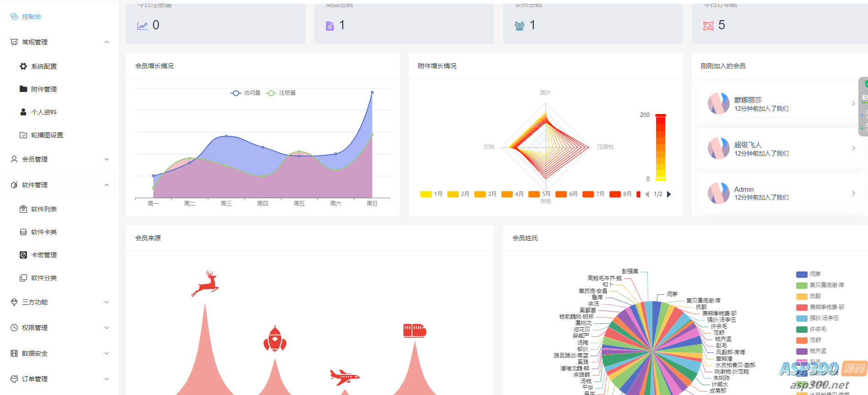
Task: Toggle the 1月 legend item on radar chart
Action: tap(431, 194)
